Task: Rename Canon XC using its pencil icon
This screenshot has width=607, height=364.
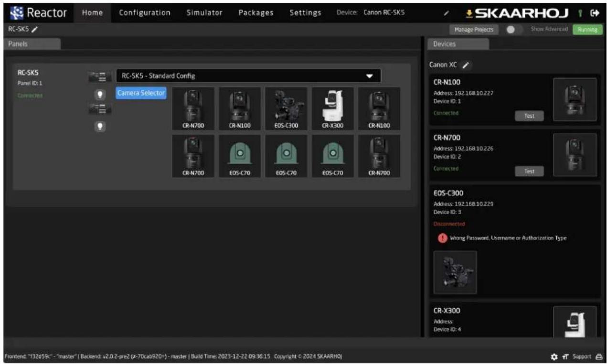Action: (466, 65)
